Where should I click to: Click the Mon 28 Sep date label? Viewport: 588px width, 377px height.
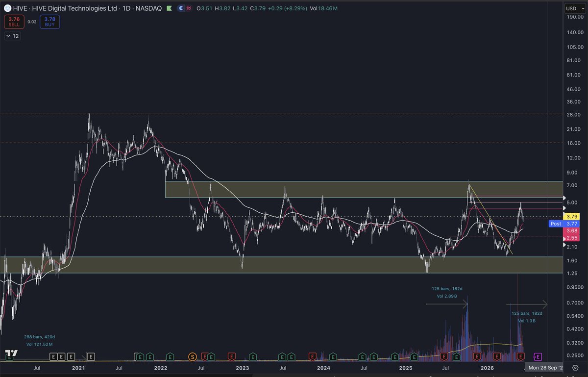point(545,367)
